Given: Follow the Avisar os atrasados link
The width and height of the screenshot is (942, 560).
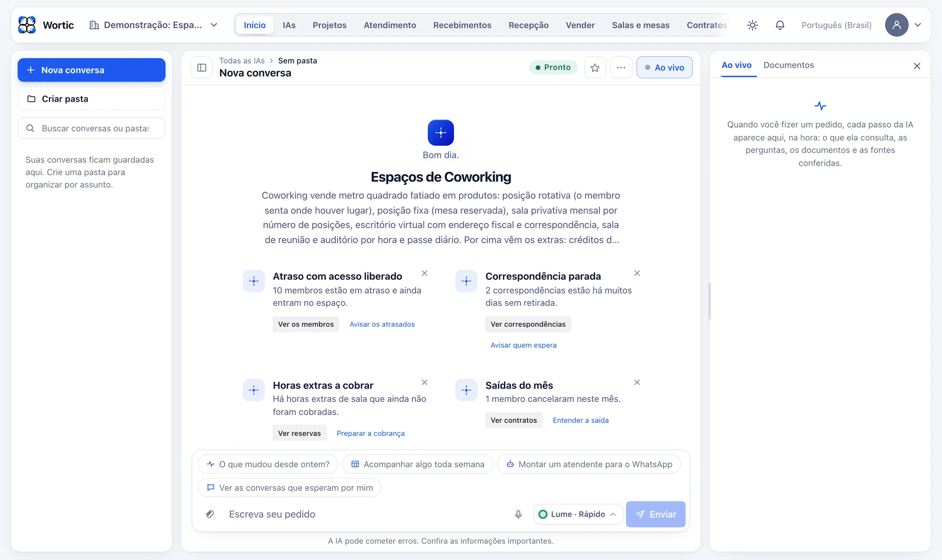Looking at the screenshot, I should pos(382,324).
